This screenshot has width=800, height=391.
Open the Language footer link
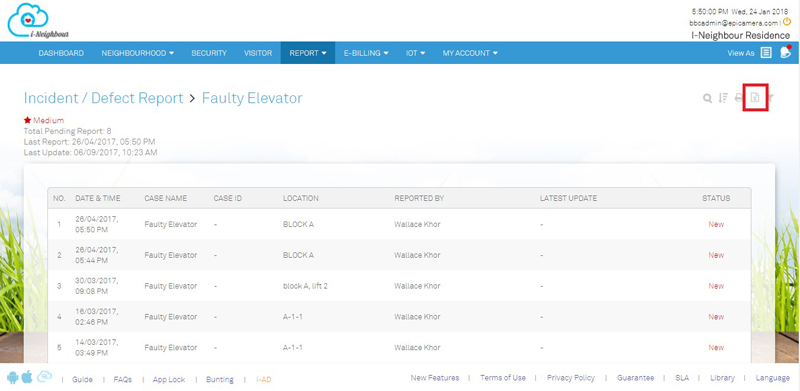[x=773, y=378]
